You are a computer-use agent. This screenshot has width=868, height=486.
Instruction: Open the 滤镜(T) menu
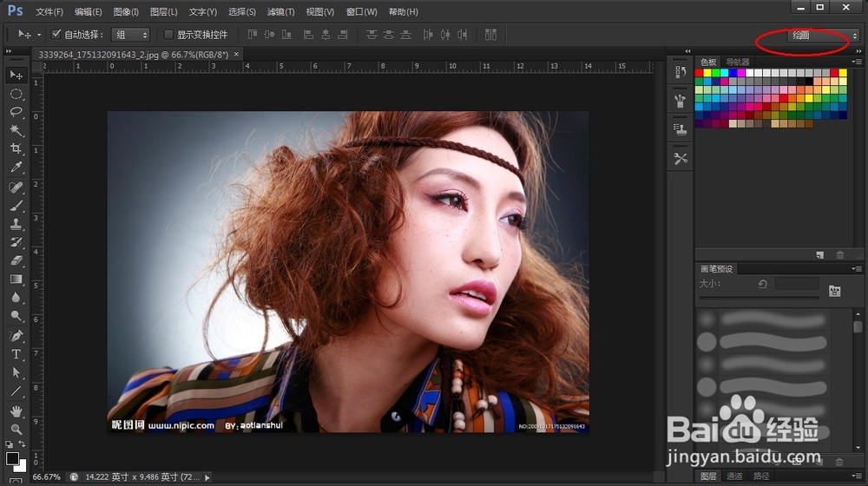[x=280, y=12]
